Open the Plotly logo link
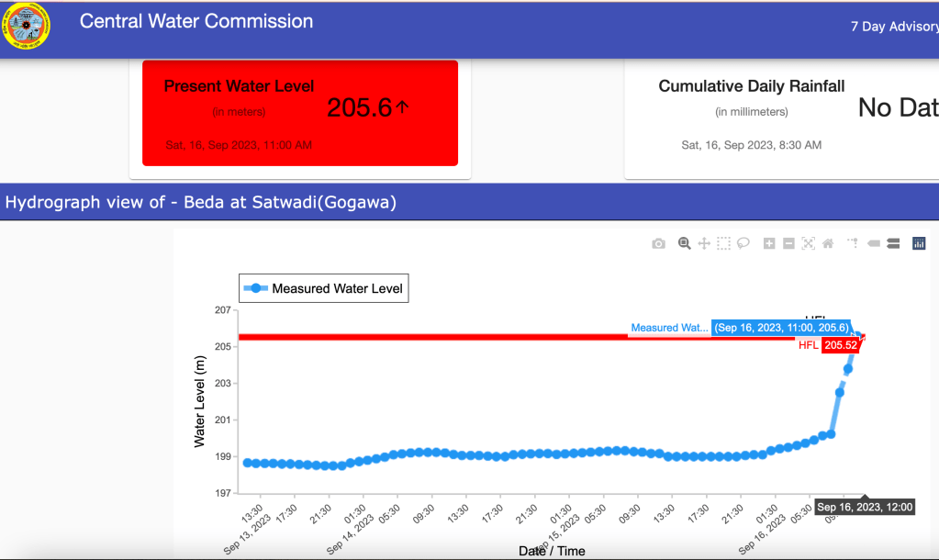Viewport: 939px width, 560px height. pyautogui.click(x=919, y=243)
